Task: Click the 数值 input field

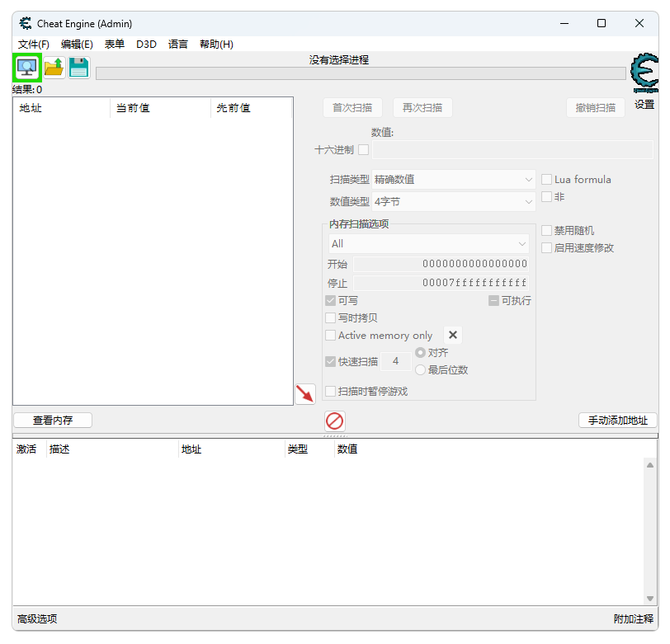Action: tap(512, 150)
